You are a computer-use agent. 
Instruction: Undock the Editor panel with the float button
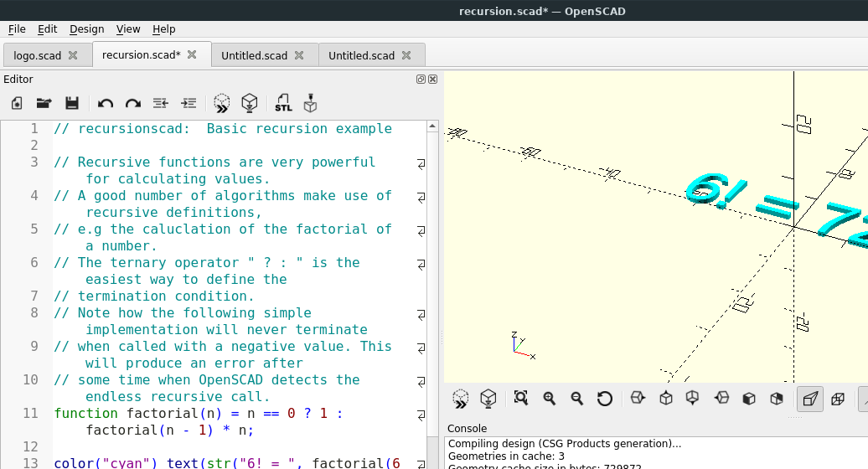coord(421,80)
